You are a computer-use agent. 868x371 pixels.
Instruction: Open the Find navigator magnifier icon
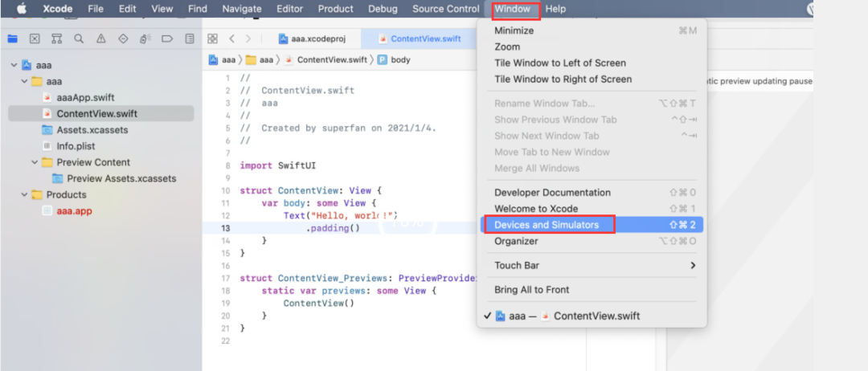tap(79, 39)
